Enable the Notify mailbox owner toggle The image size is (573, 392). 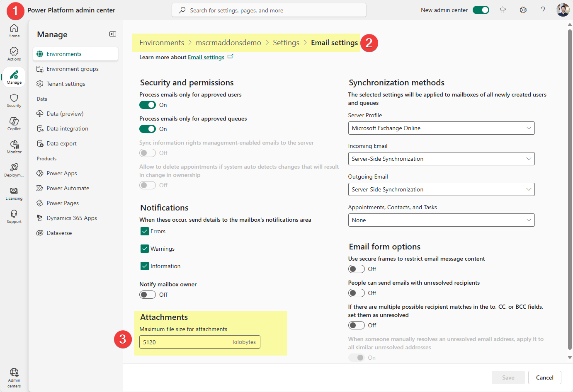[x=148, y=295]
